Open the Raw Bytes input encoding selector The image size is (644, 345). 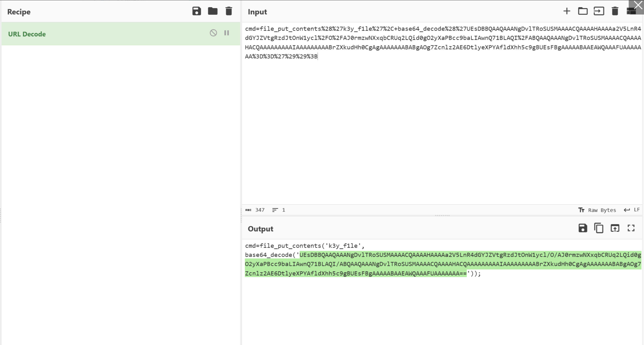[x=597, y=210]
